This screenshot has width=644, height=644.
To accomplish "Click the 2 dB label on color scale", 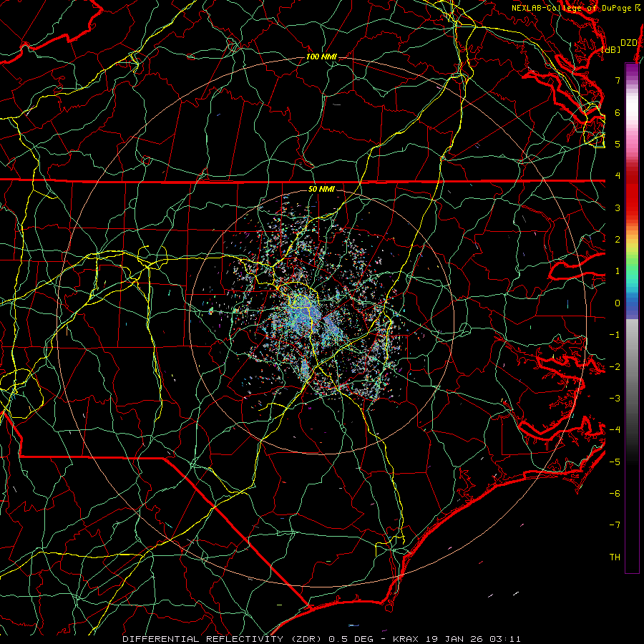I will point(618,240).
